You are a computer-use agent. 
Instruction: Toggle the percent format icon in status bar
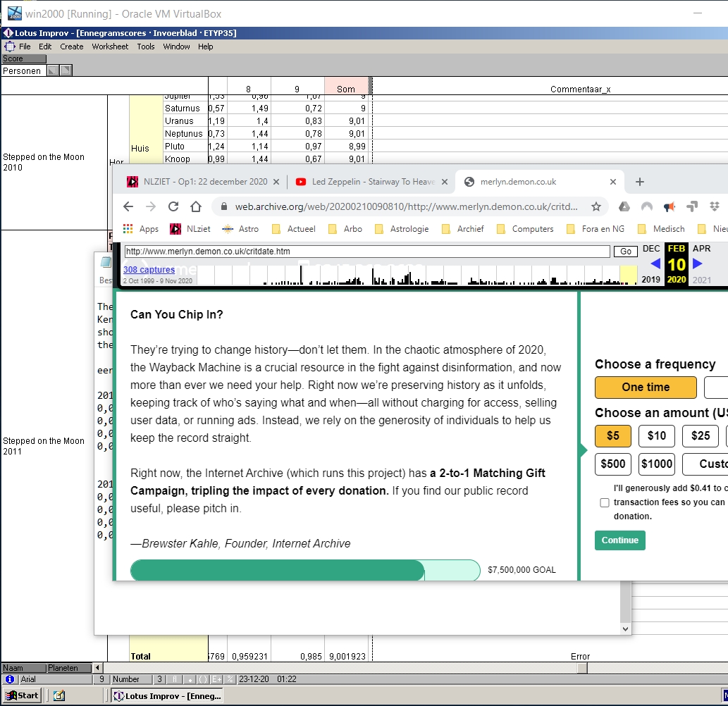(230, 679)
